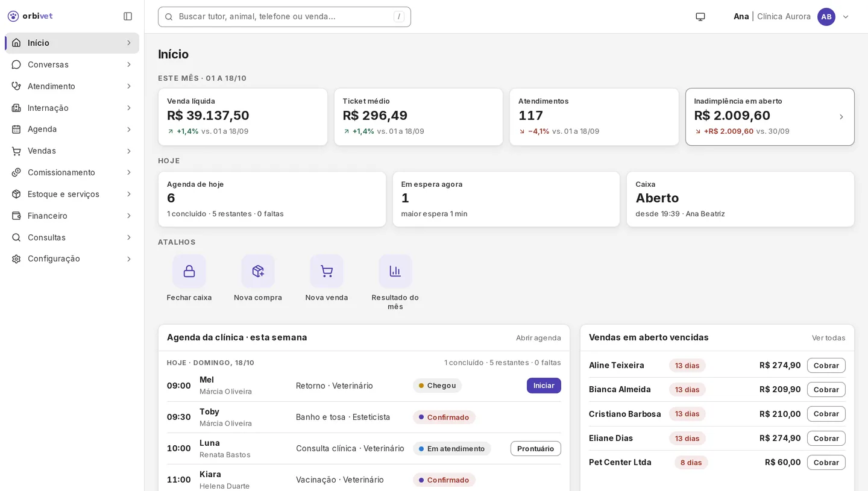Viewport: 868px width, 491px height.
Task: Click the AB user avatar
Action: [x=826, y=17]
